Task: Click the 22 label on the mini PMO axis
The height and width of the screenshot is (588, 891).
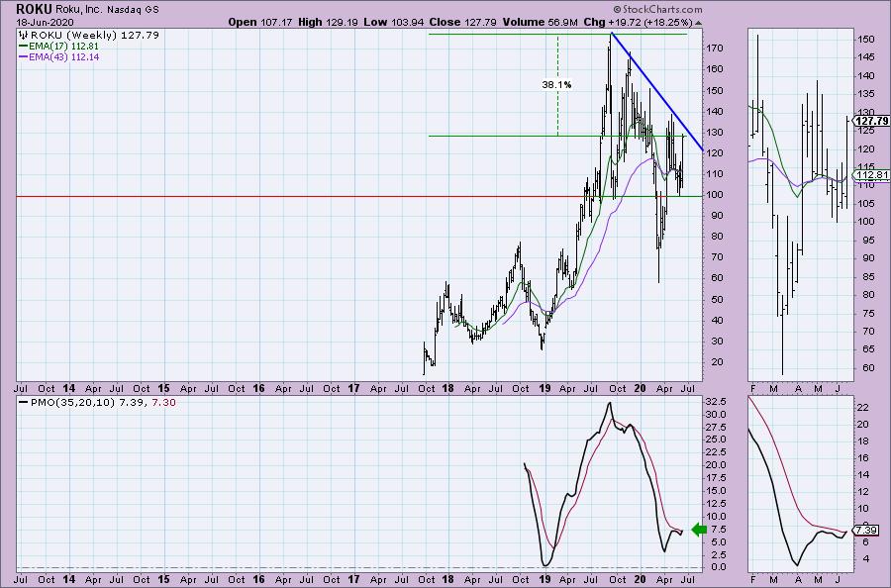Action: pyautogui.click(x=863, y=407)
